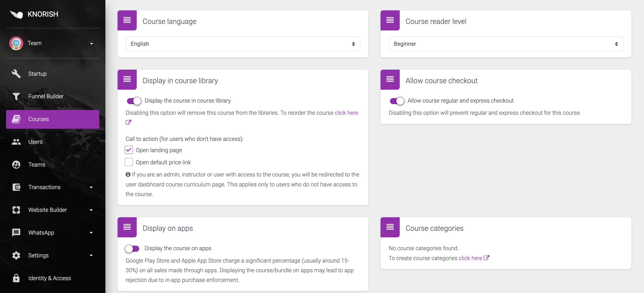Click the 'Course categories' heading
The image size is (644, 293).
(x=435, y=229)
